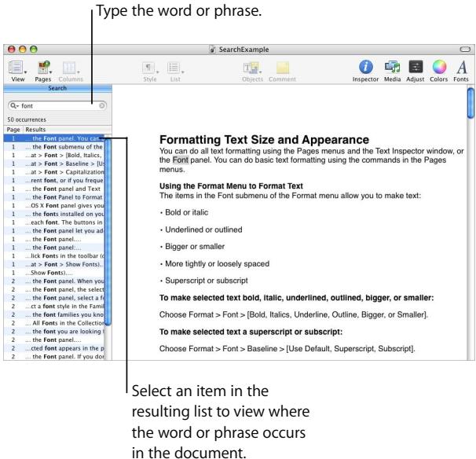
Task: Click bullet text Bold or italic
Action: pos(186,212)
